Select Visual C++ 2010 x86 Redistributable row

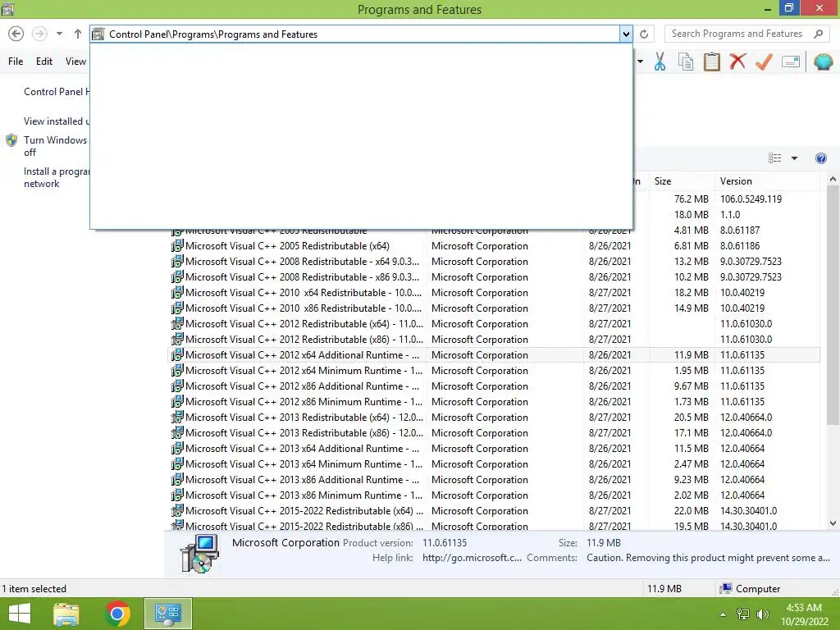click(493, 308)
